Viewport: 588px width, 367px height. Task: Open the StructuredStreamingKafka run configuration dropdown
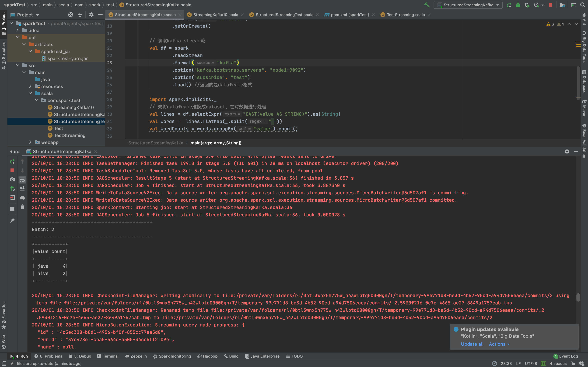tap(468, 5)
